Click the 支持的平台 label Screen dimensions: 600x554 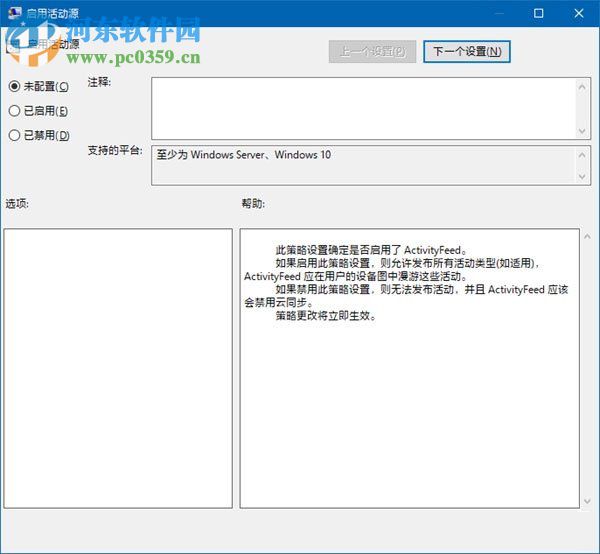115,150
